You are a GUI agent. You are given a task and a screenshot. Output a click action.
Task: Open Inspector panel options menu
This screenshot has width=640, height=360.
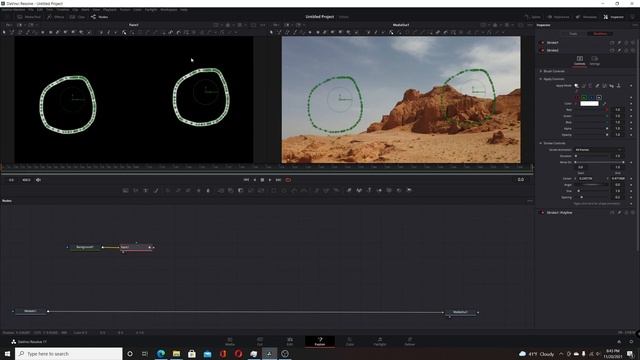tap(635, 25)
